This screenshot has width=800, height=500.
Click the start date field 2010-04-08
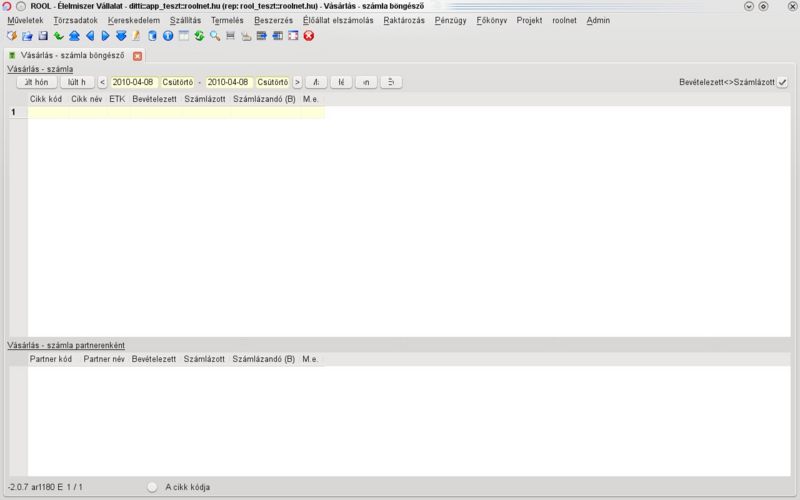[x=133, y=82]
